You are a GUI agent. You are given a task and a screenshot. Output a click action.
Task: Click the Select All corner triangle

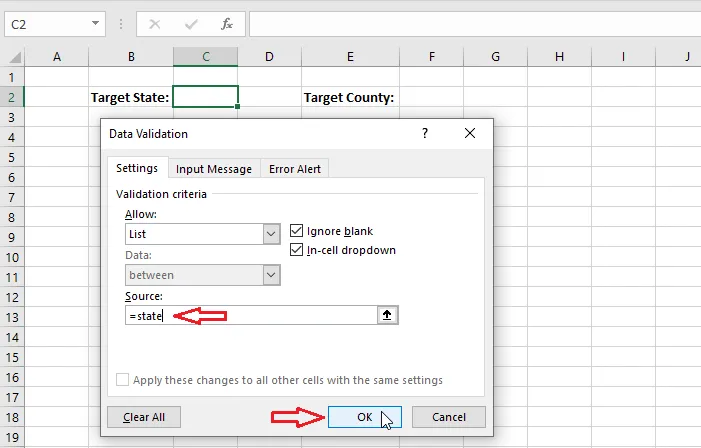point(15,57)
